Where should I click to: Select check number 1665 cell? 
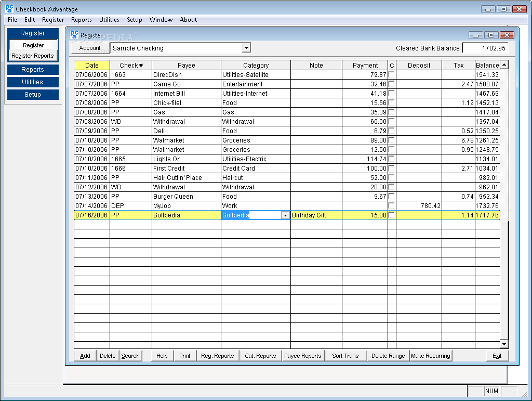130,159
